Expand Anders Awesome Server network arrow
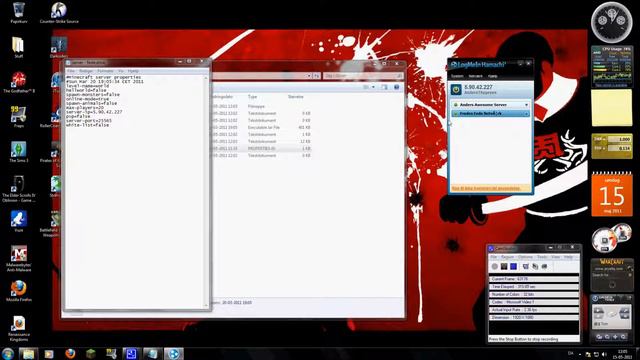The image size is (640, 360). (x=526, y=105)
